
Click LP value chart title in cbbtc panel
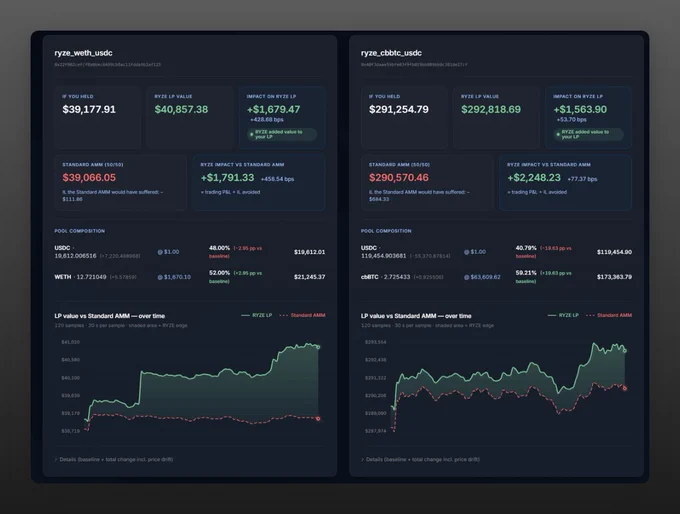tap(416, 316)
